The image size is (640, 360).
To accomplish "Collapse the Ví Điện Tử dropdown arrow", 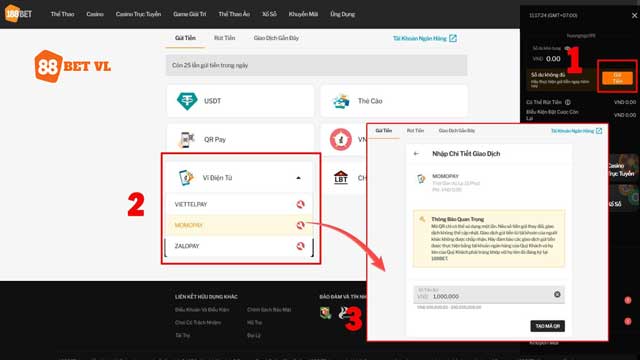I will click(x=298, y=178).
